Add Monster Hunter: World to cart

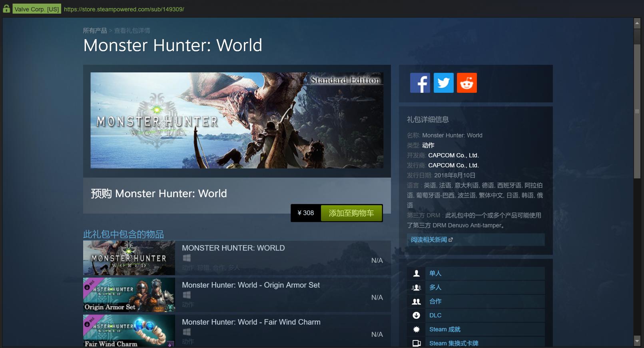click(351, 213)
